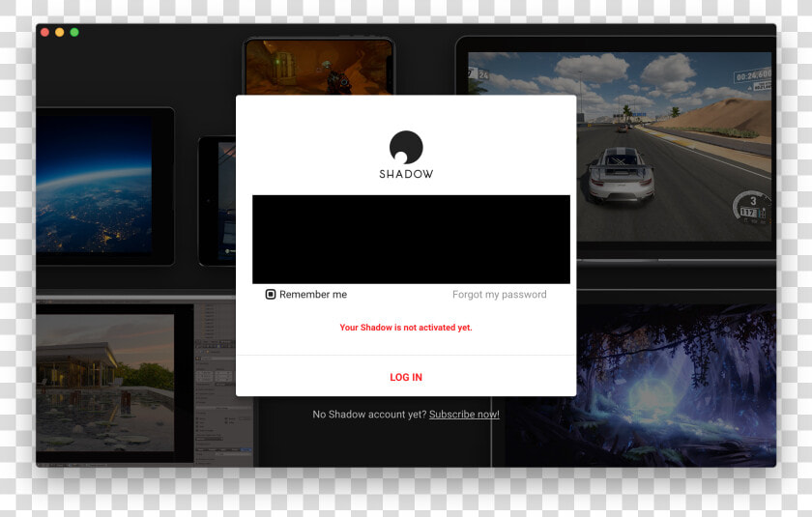
Task: Toggle the Remember me checkbox
Action: pos(271,295)
